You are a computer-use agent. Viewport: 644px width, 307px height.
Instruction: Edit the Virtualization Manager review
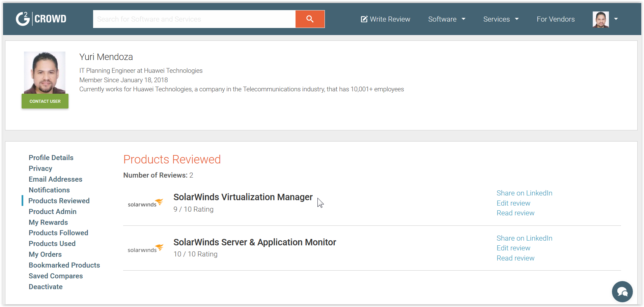tap(513, 203)
